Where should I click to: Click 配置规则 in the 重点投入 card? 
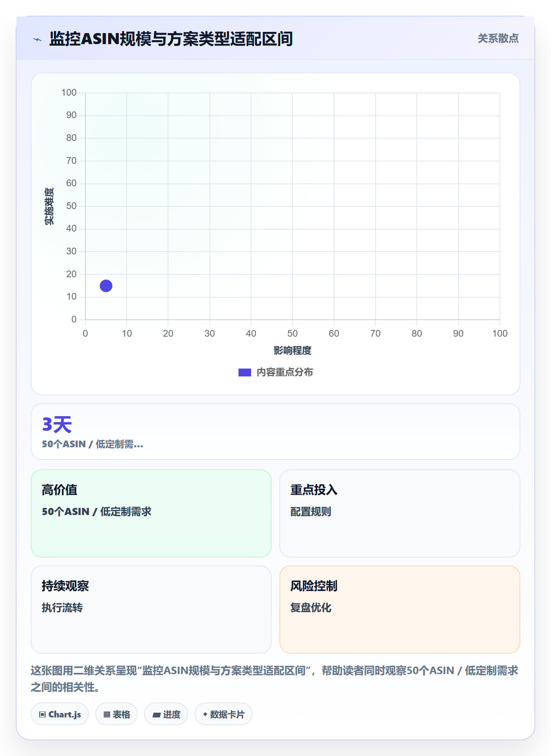pyautogui.click(x=311, y=511)
